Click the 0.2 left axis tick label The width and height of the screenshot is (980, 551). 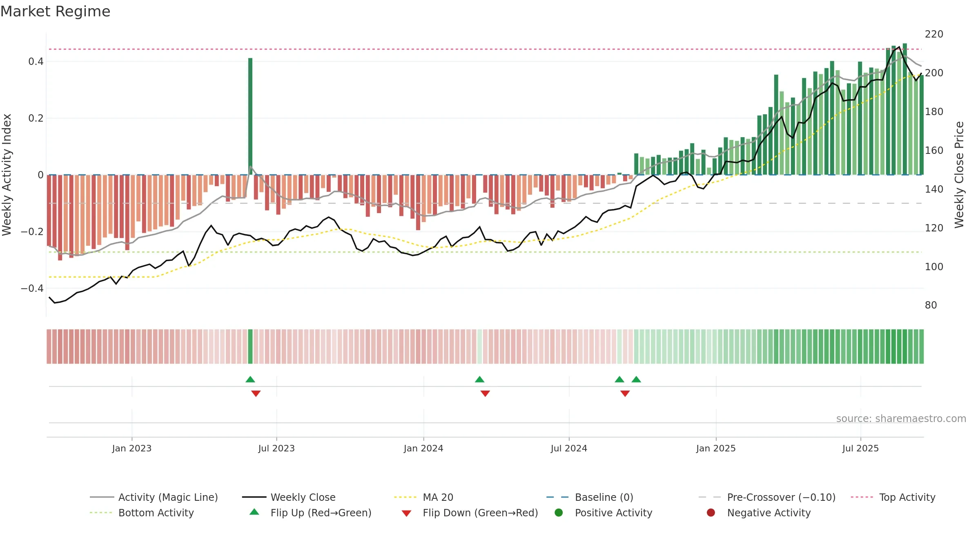(x=36, y=118)
